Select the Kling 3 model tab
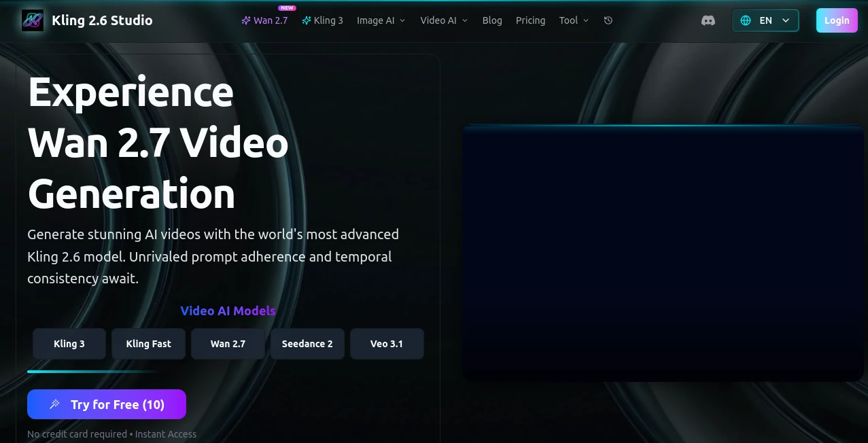Viewport: 868px width, 443px height. click(69, 344)
